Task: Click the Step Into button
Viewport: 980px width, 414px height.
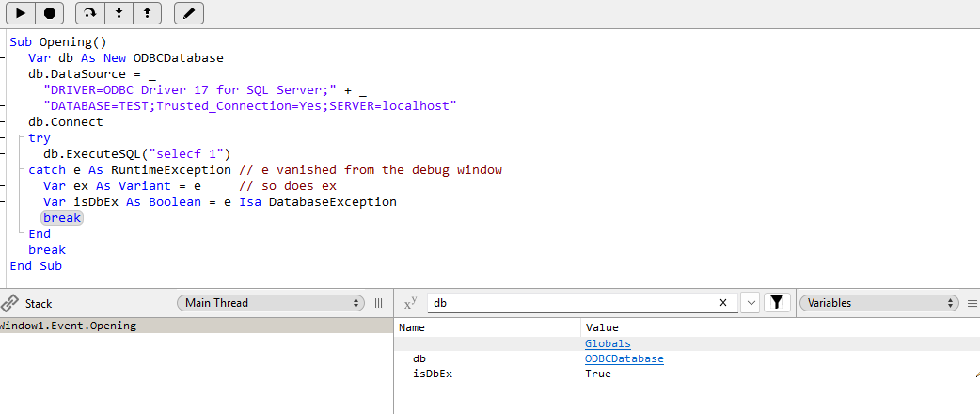Action: coord(119,13)
